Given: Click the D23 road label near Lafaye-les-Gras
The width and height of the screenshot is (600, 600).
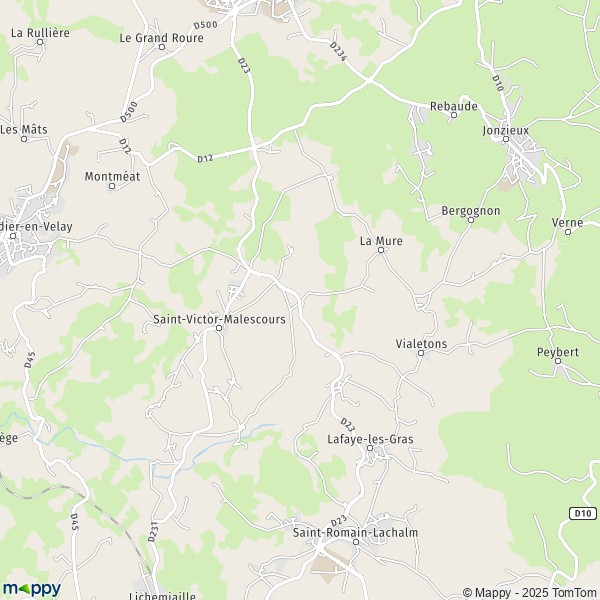Looking at the screenshot, I should pyautogui.click(x=347, y=425).
